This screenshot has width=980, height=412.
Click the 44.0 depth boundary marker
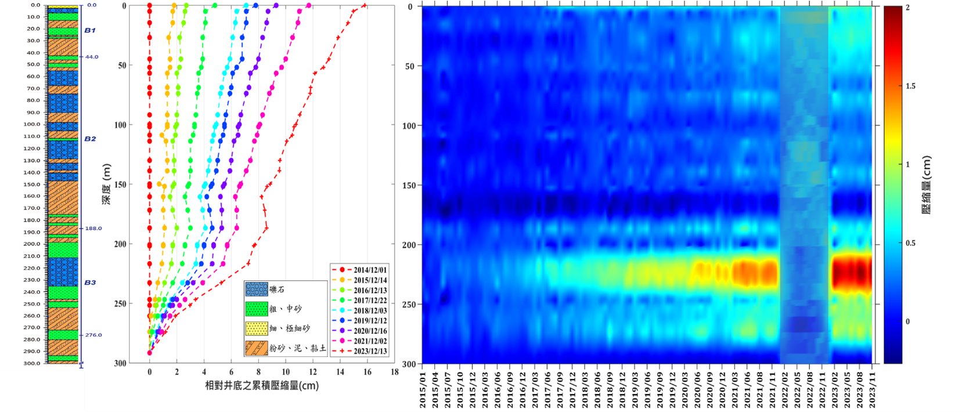[x=92, y=57]
